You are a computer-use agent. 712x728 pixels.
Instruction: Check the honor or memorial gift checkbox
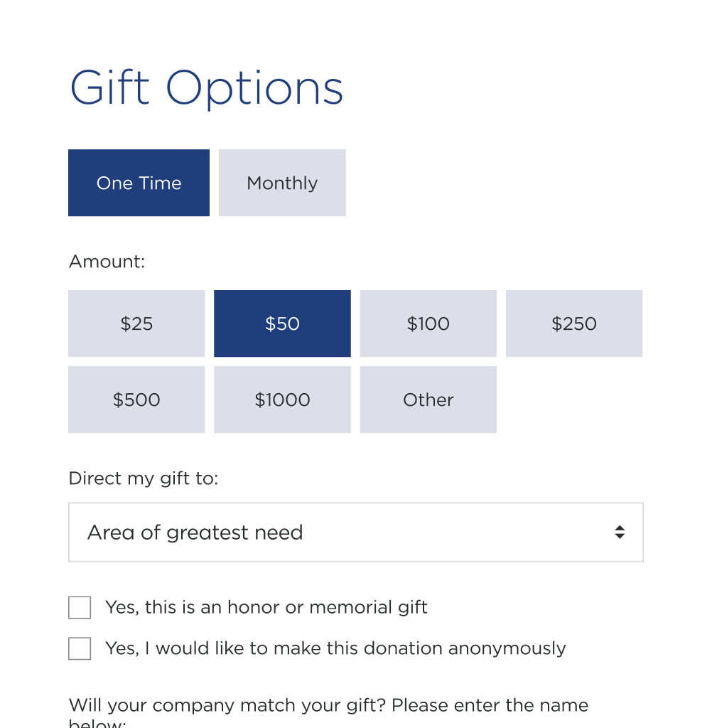[x=80, y=607]
